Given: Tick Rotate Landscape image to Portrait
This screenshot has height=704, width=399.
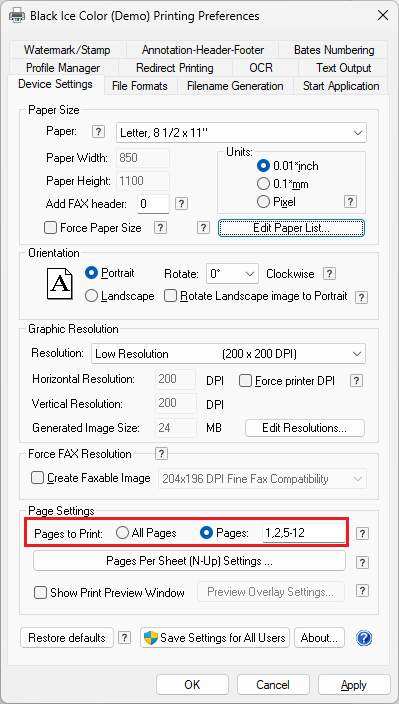Looking at the screenshot, I should pos(171,296).
